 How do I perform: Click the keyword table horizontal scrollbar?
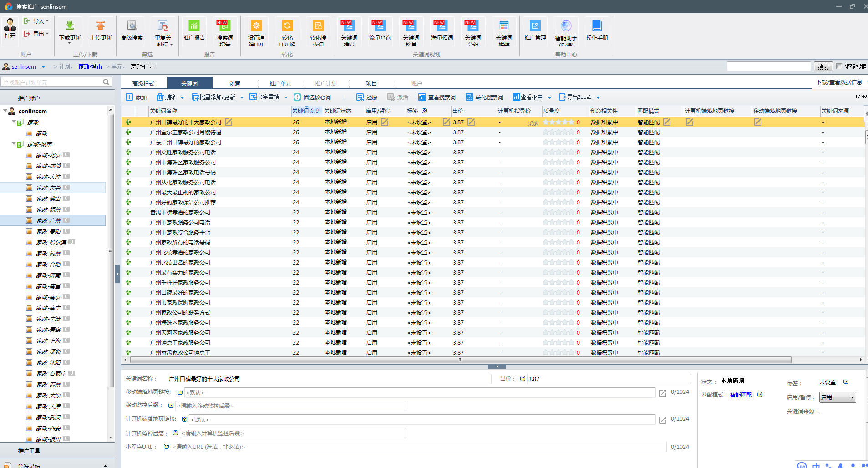tap(460, 360)
